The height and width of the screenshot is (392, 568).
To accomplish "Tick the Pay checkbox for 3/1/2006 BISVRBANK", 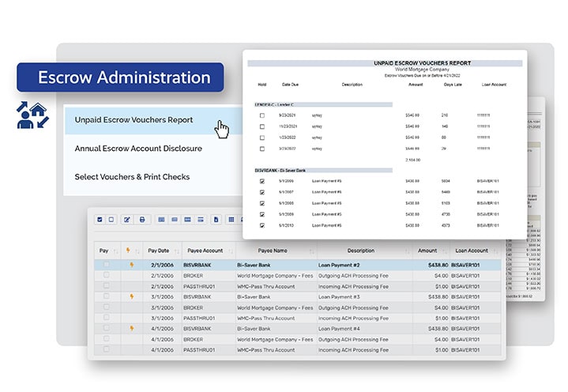I will pyautogui.click(x=106, y=296).
